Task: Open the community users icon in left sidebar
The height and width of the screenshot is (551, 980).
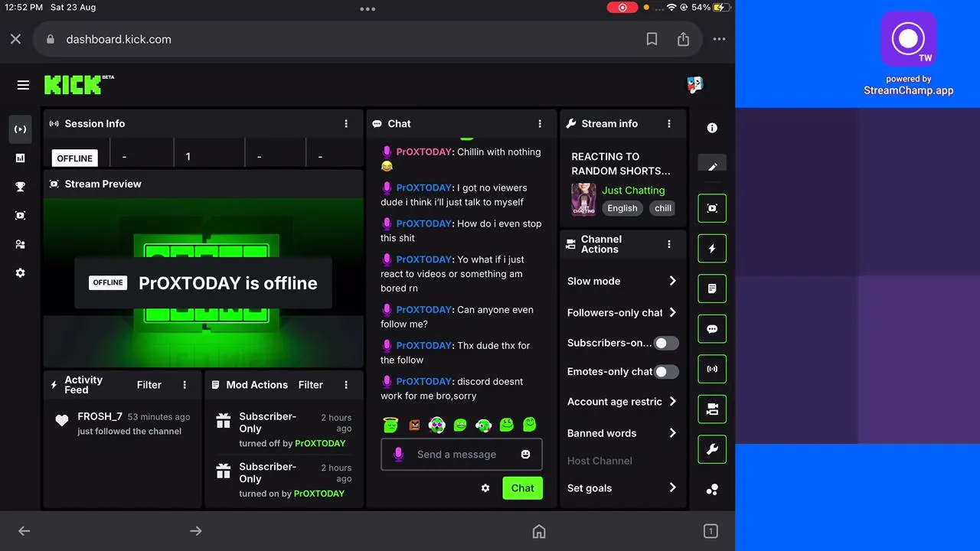Action: click(21, 244)
